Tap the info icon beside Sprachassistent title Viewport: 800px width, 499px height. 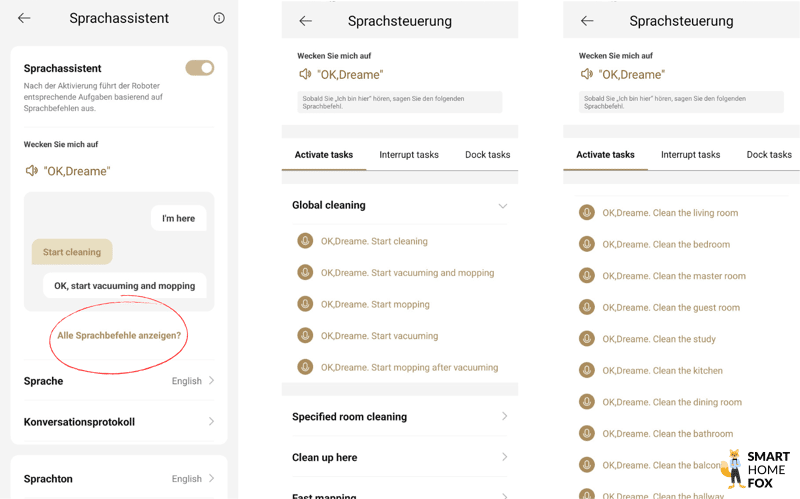(219, 18)
